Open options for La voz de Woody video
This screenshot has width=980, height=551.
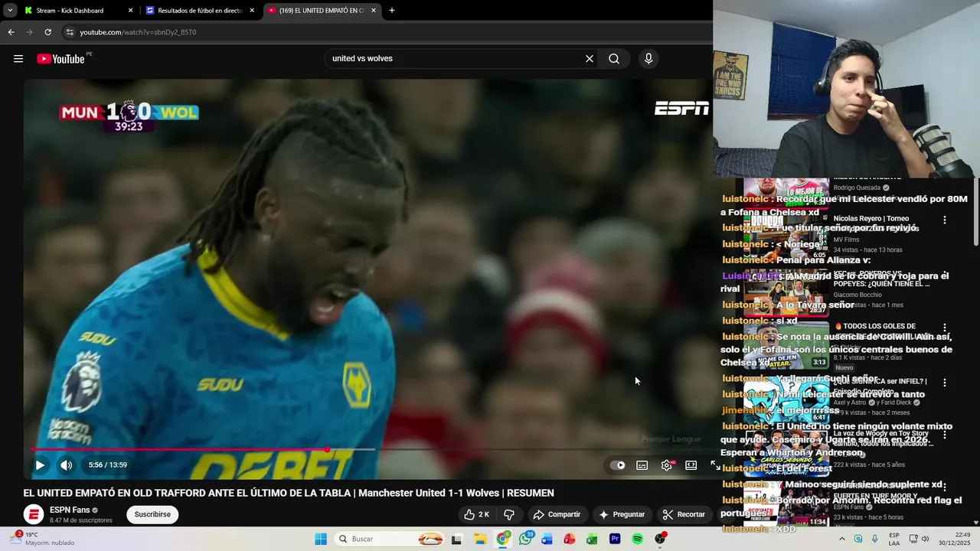pos(945,435)
